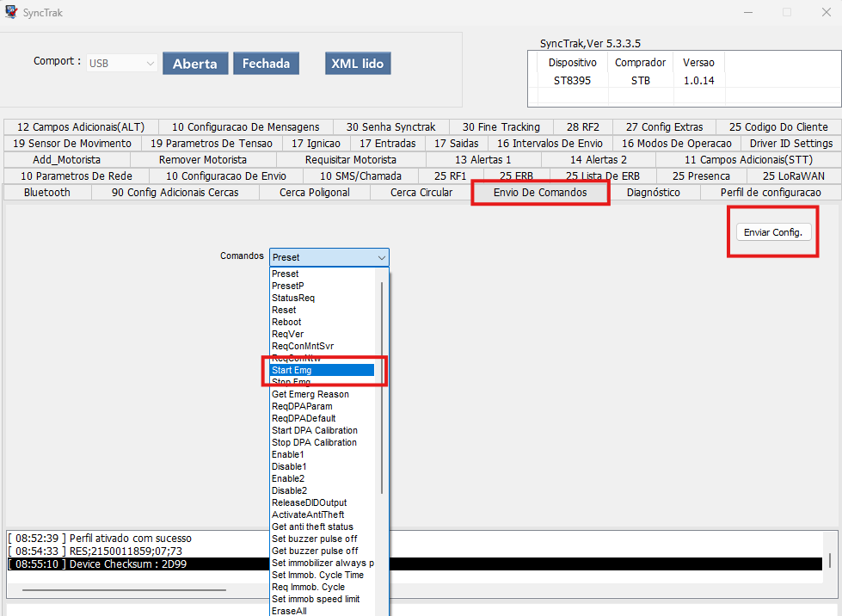This screenshot has height=616, width=842.
Task: Select 11 Campos Adicionais(STT) tab
Action: [x=748, y=160]
